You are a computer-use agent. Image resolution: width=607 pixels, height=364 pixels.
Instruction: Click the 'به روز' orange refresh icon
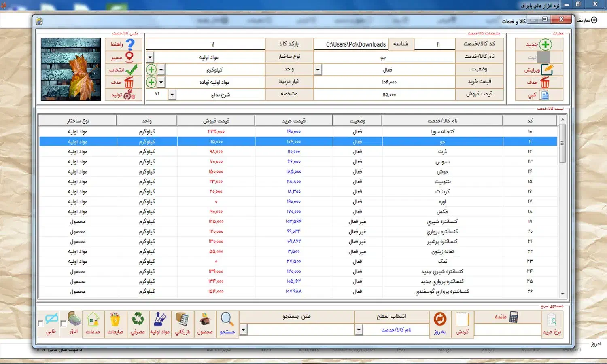(440, 320)
